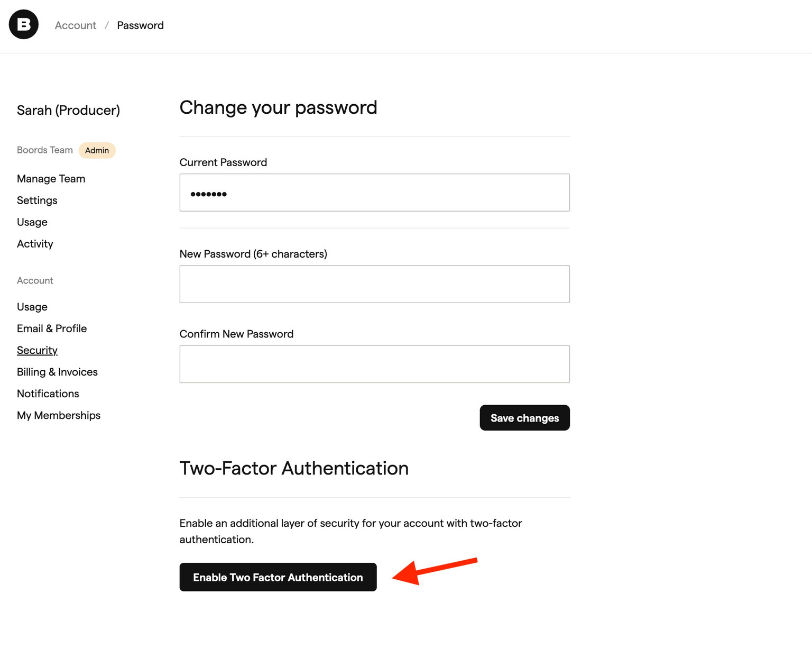The height and width of the screenshot is (657, 812).
Task: Select the Sarah (Producer) heading
Action: point(68,110)
